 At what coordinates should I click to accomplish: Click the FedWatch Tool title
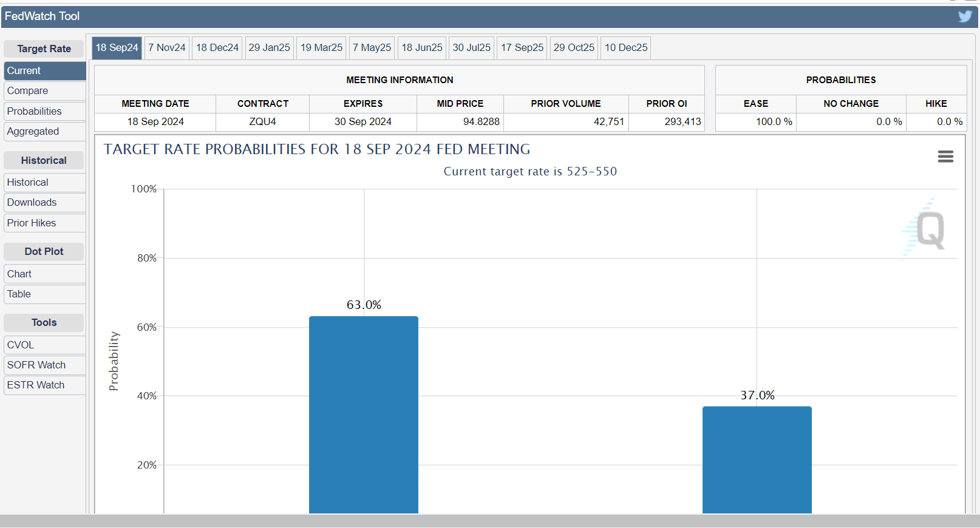pyautogui.click(x=43, y=16)
